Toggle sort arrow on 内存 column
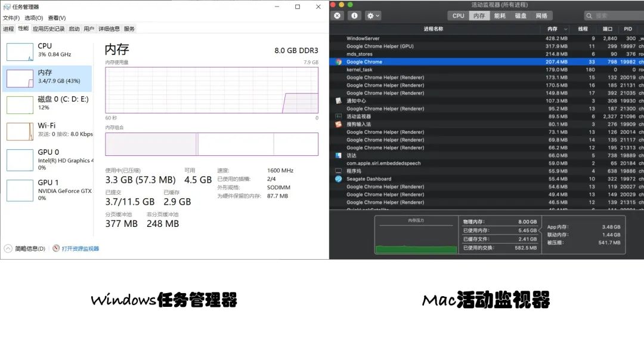 click(565, 29)
